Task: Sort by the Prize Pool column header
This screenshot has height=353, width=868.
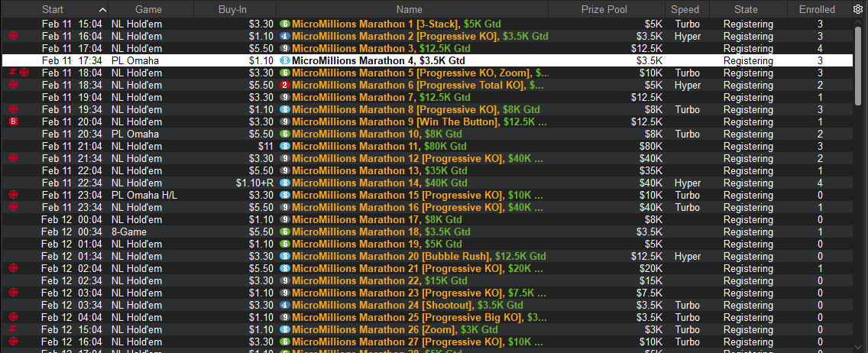Action: (604, 9)
